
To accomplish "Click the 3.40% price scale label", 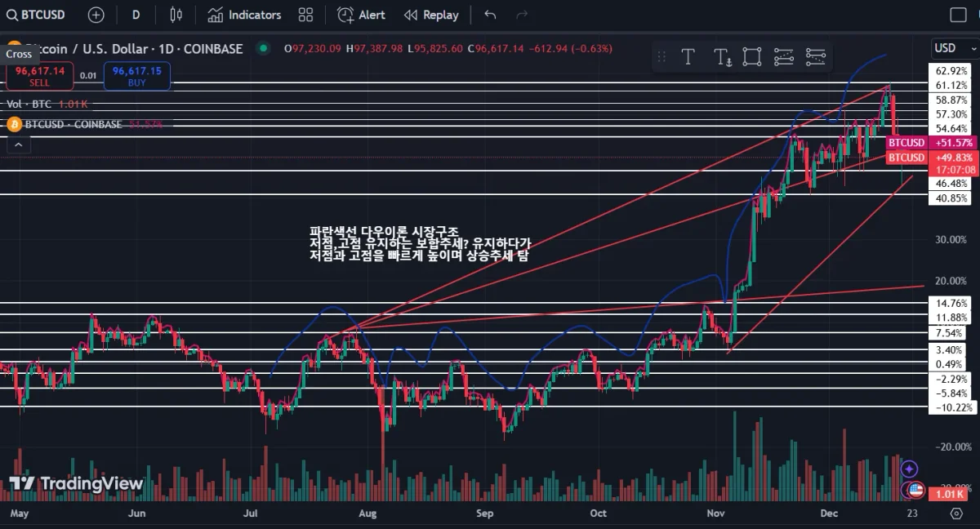I will click(949, 349).
